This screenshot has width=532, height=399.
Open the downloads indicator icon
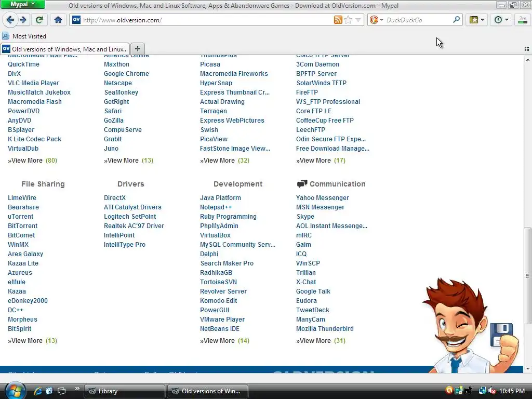point(523,20)
